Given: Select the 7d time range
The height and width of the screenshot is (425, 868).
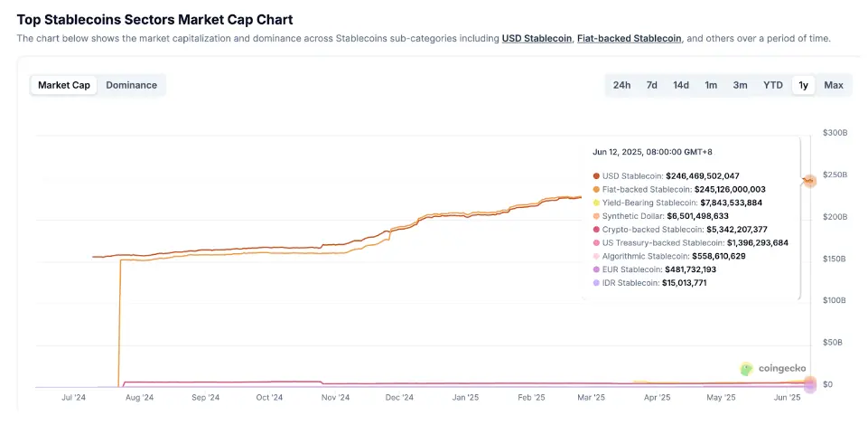Looking at the screenshot, I should point(651,85).
